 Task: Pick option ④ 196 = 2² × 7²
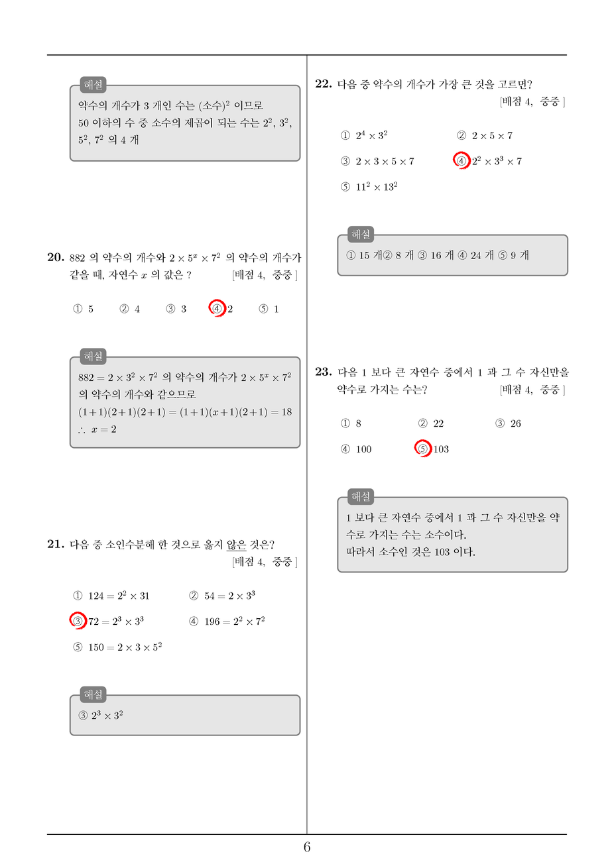pyautogui.click(x=227, y=621)
